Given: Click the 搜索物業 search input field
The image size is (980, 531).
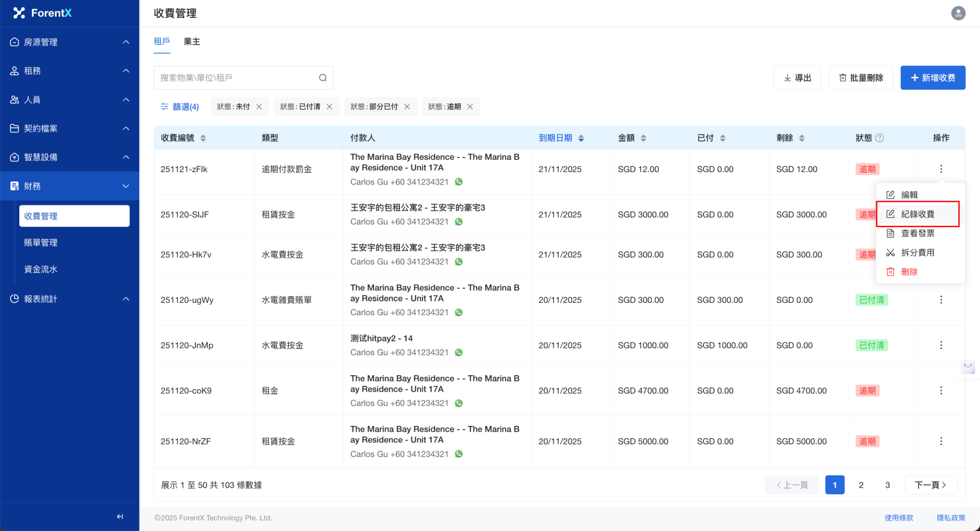Looking at the screenshot, I should pos(235,78).
